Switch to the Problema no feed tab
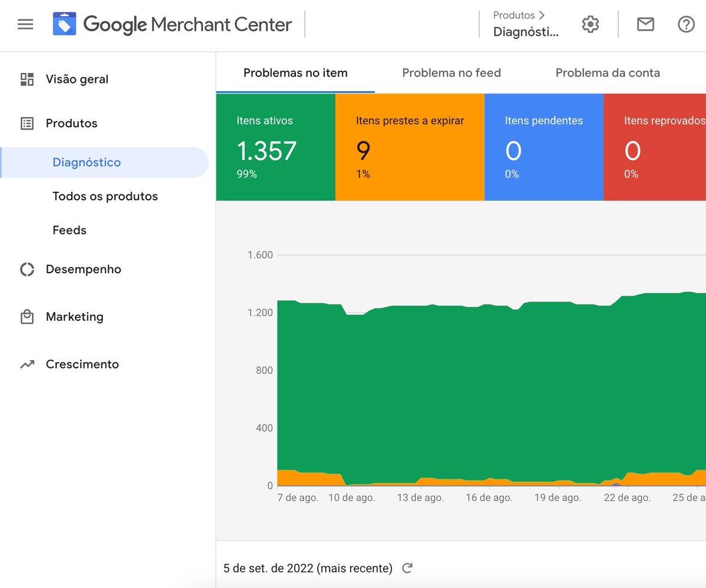The height and width of the screenshot is (588, 706). (x=451, y=73)
